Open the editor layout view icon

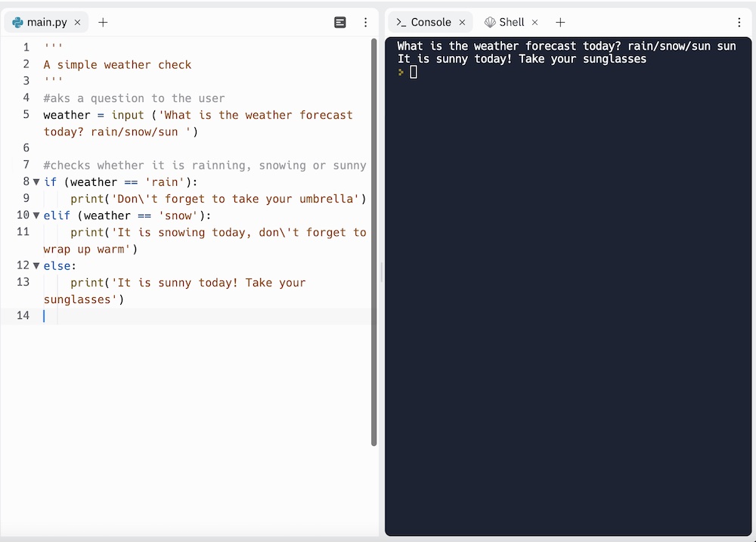(340, 22)
